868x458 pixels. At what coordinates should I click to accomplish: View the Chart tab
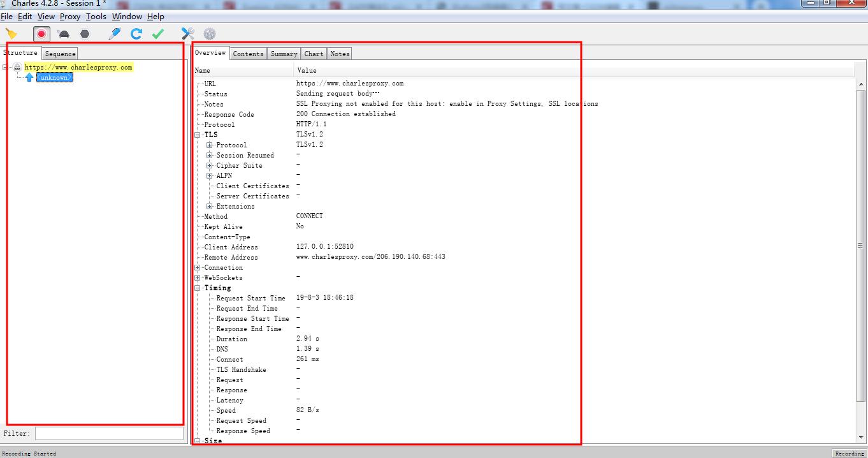click(x=314, y=54)
